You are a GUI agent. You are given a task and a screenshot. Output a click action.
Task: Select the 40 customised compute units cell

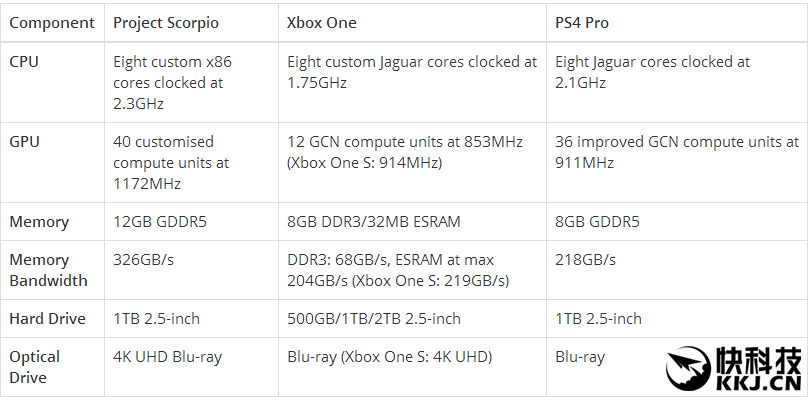click(x=171, y=162)
